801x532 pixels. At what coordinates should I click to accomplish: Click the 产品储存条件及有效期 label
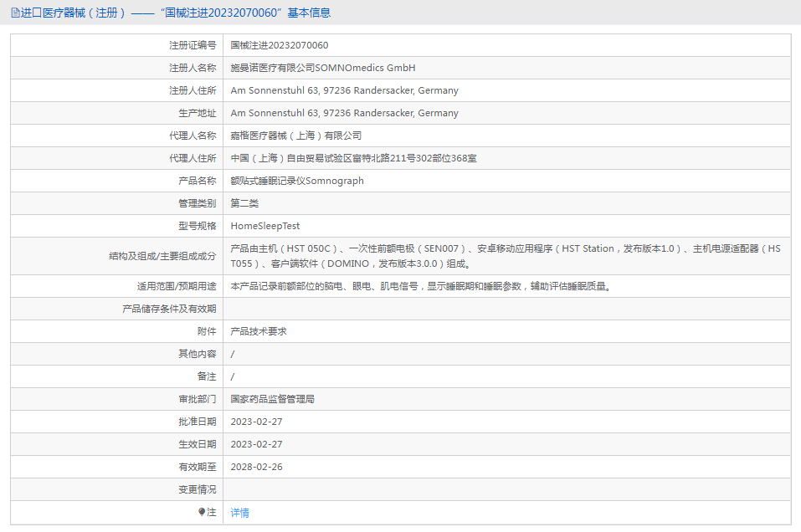pyautogui.click(x=169, y=309)
